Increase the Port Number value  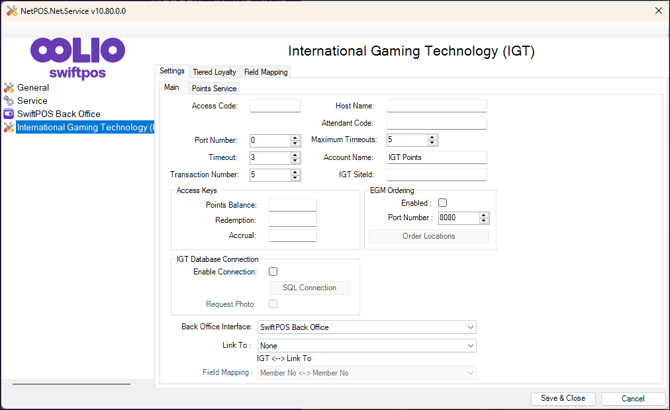coord(295,138)
